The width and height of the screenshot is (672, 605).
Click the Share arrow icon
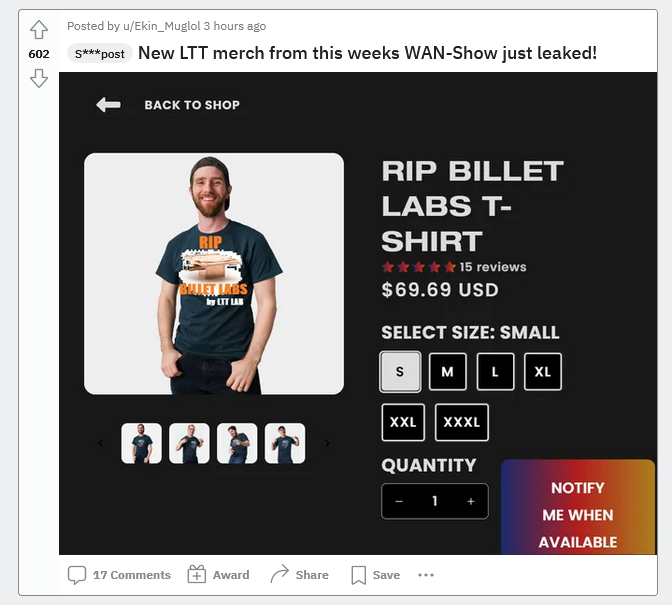[x=280, y=574]
